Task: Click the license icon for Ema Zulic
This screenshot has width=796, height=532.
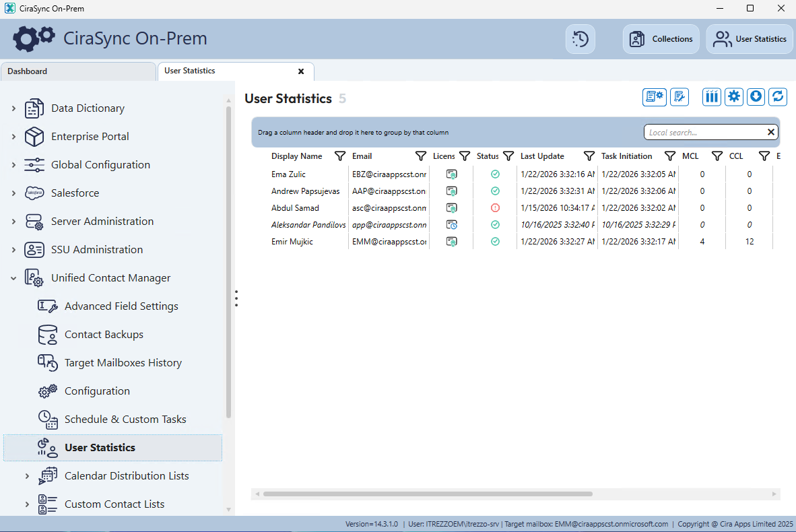Action: coord(452,174)
